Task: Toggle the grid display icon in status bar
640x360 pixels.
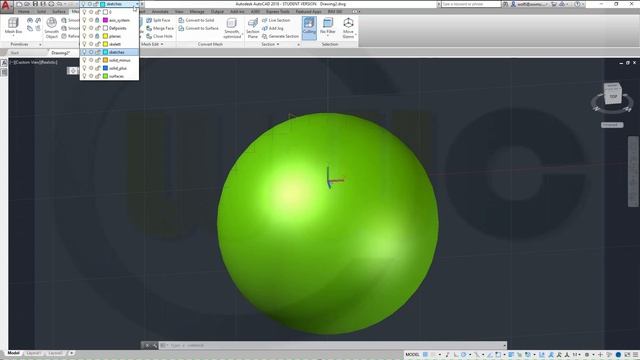Action: click(425, 355)
